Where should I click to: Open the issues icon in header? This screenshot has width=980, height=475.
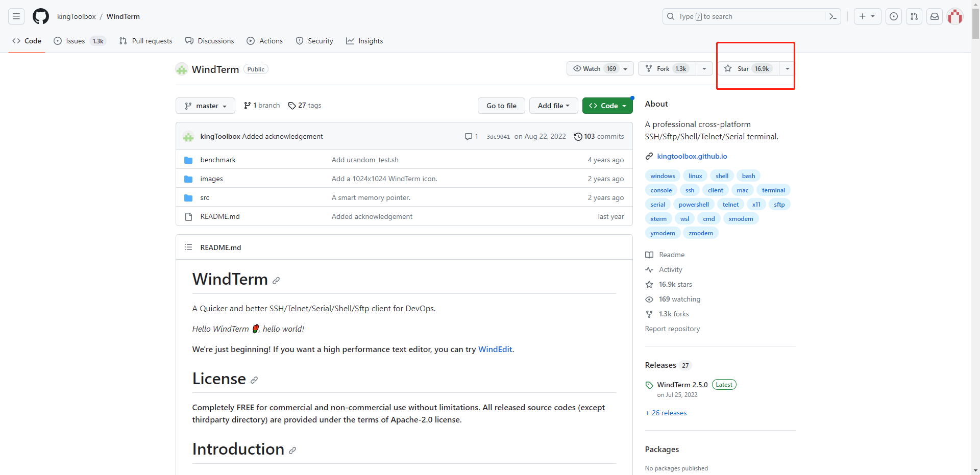pos(894,16)
